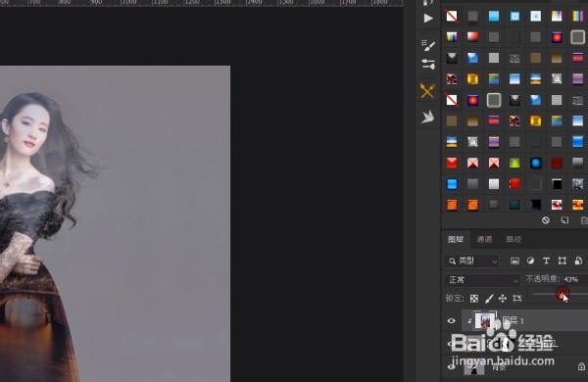Open the Brushes presets panel icon
The width and height of the screenshot is (588, 382).
[428, 64]
